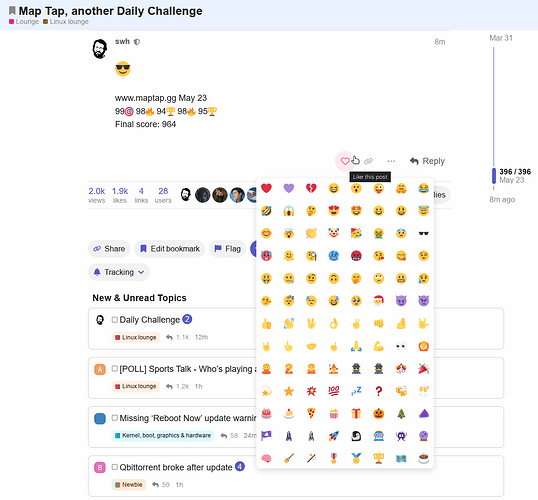Expand the 4 links summary
The height and width of the screenshot is (500, 538).
(x=141, y=195)
